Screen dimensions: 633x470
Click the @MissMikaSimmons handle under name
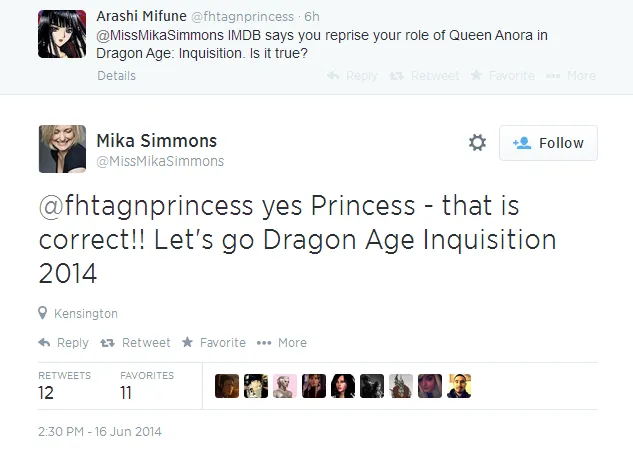(160, 161)
